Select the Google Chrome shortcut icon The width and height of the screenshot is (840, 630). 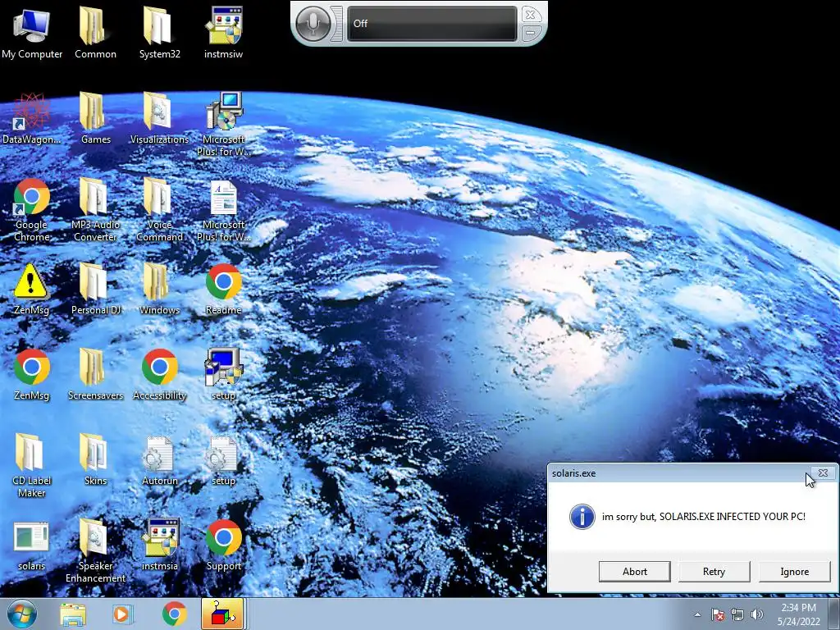point(32,209)
